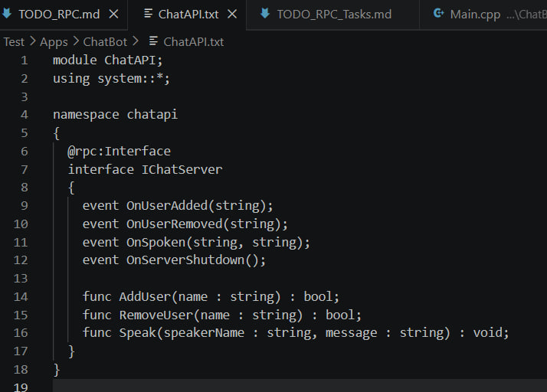Open the ChatBot breadcrumb folder
This screenshot has width=547, height=392.
105,42
